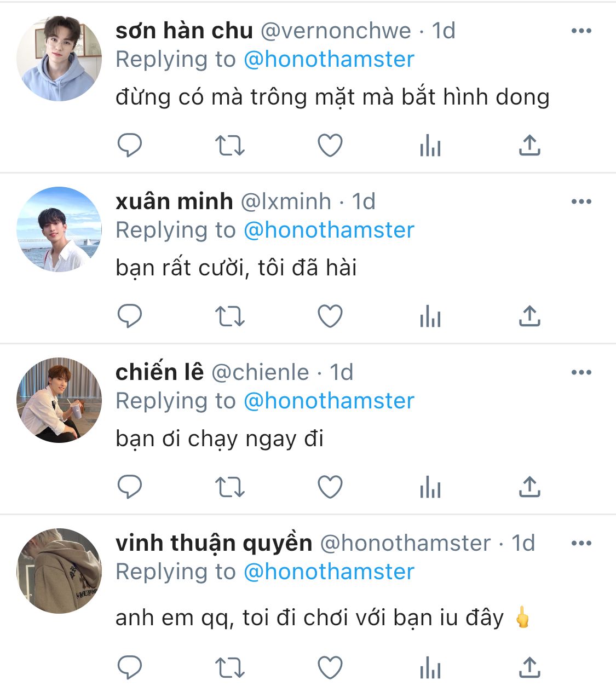Reply to sơn hàn chu's tweet
The image size is (616, 692).
coord(130,146)
